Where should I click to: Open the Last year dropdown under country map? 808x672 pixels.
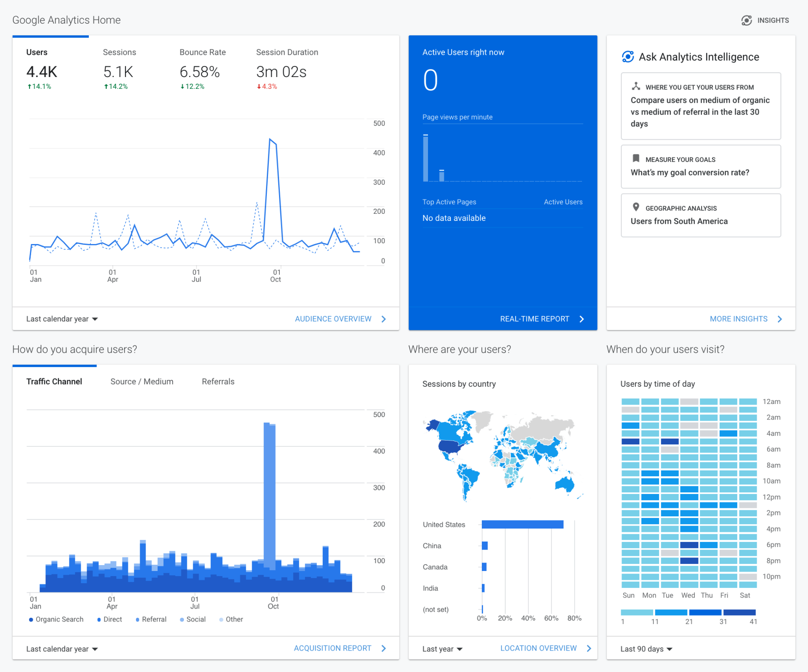pyautogui.click(x=442, y=649)
